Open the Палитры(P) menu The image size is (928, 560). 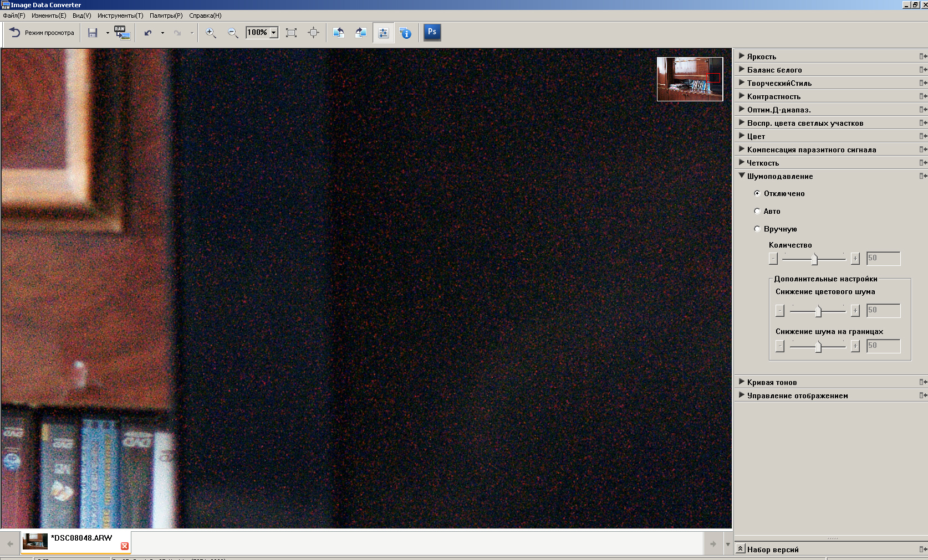tap(166, 16)
